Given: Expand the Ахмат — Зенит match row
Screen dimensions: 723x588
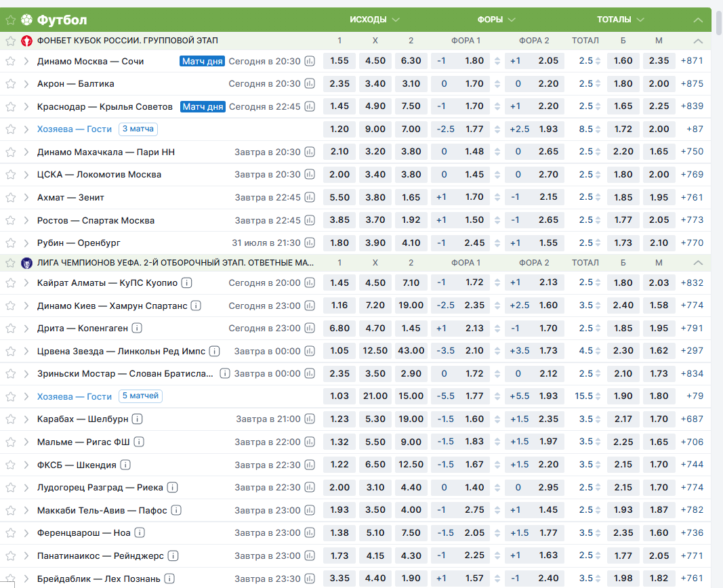Looking at the screenshot, I should (x=26, y=197).
